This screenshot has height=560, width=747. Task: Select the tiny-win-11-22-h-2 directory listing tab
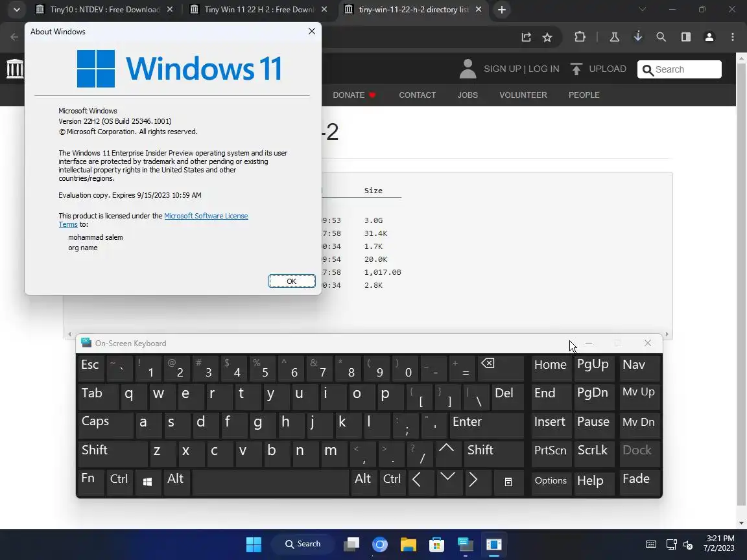click(x=414, y=10)
